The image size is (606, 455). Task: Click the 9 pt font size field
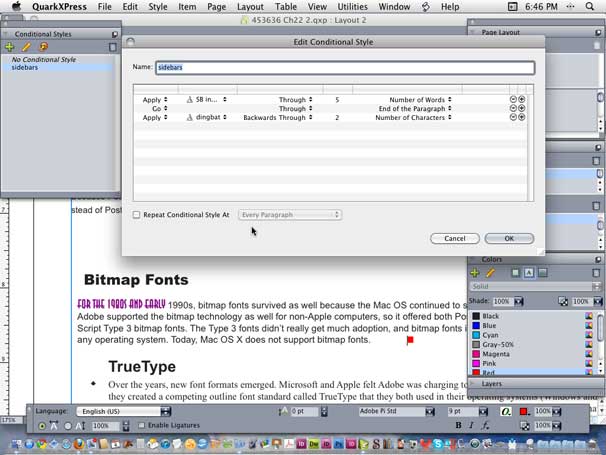pyautogui.click(x=463, y=411)
